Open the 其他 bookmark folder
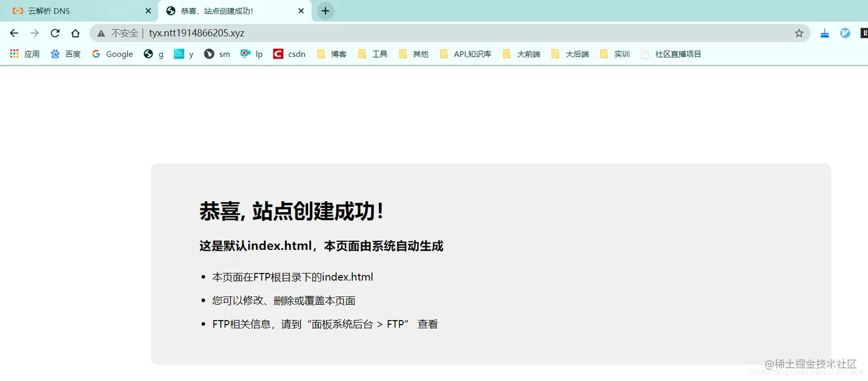This screenshot has width=868, height=381. point(413,54)
